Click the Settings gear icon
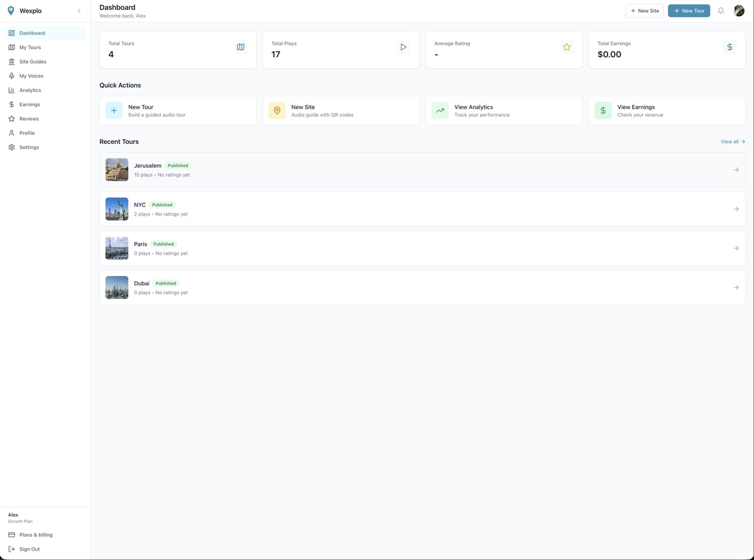754x560 pixels. coord(11,147)
